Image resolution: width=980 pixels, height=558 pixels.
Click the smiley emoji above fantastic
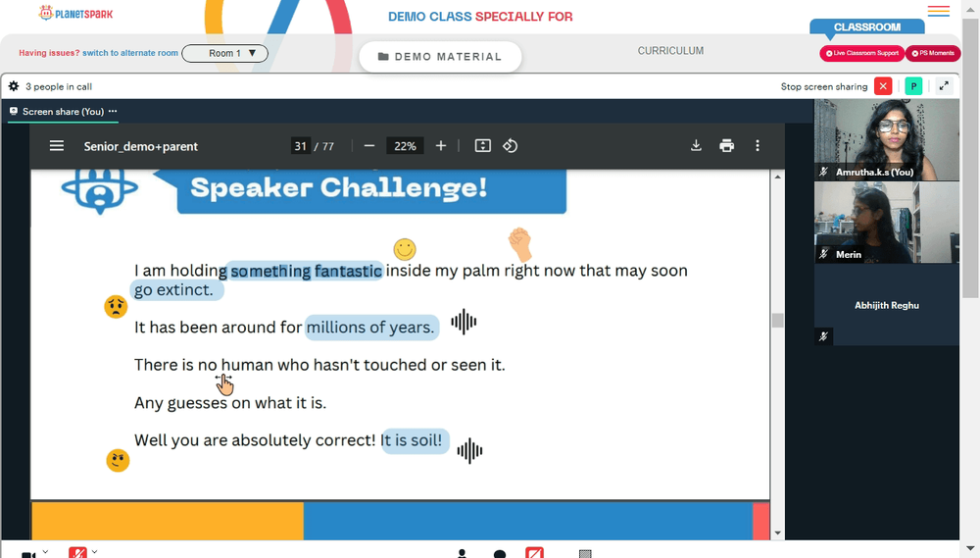405,249
